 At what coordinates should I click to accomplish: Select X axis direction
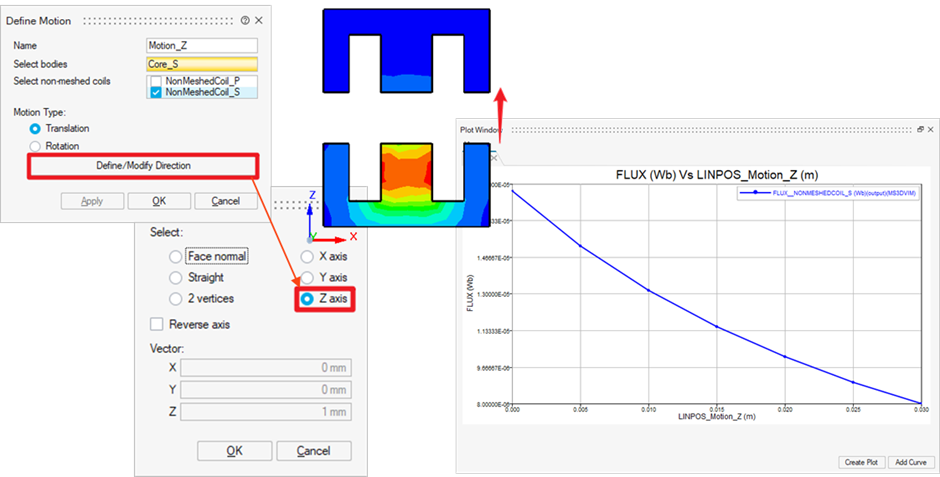[307, 256]
